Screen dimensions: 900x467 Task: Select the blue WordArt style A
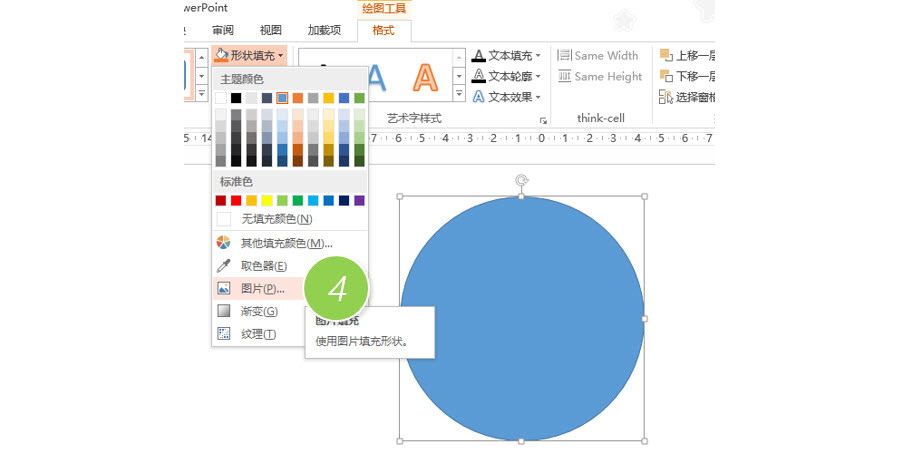377,77
